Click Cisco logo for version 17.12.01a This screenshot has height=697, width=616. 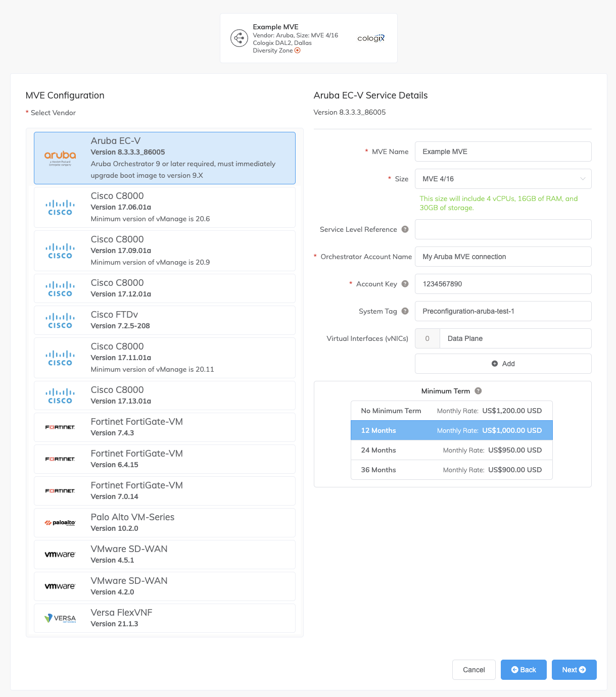click(60, 289)
